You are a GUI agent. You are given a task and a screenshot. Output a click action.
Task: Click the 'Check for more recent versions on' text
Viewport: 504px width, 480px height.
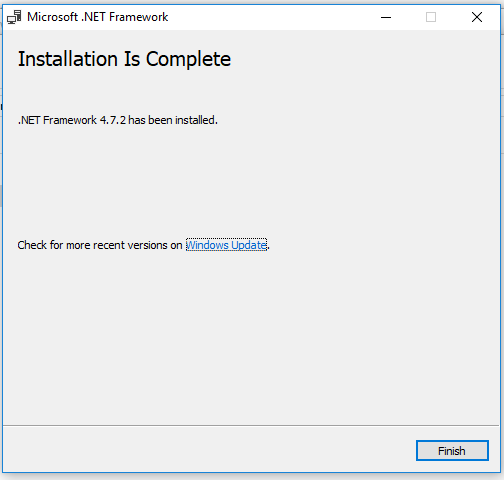[100, 245]
